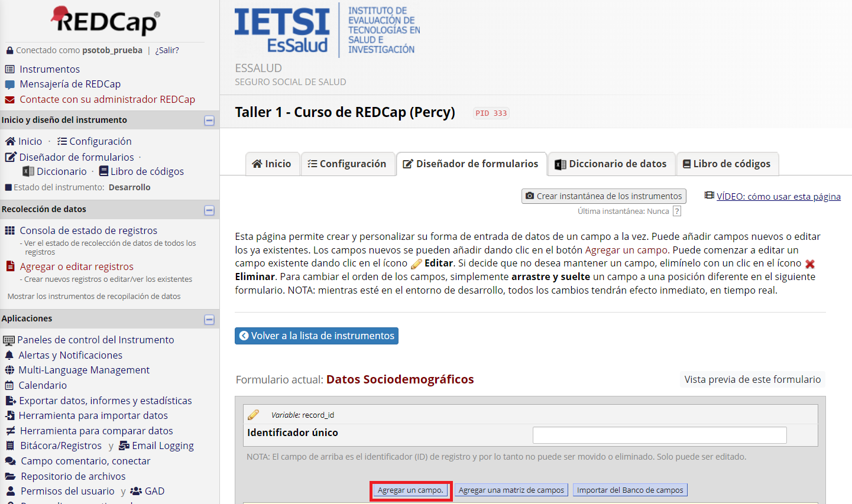Open Paneles de control del Instrumento
This screenshot has height=504, width=852.
(95, 340)
